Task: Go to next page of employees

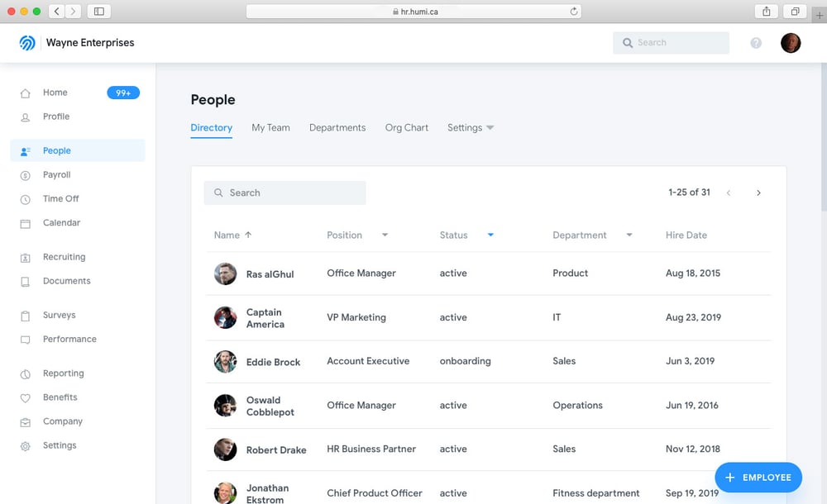Action: click(758, 193)
